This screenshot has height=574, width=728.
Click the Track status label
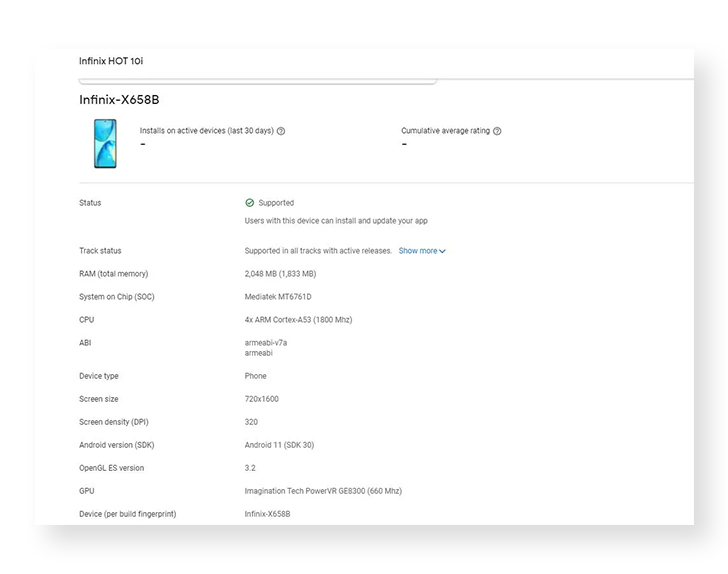(x=100, y=251)
